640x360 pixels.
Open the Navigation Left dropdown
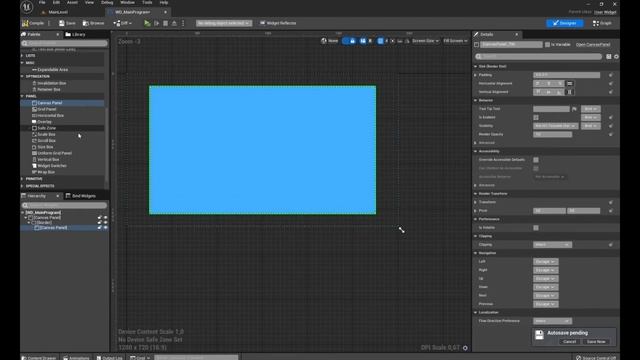[x=545, y=262]
